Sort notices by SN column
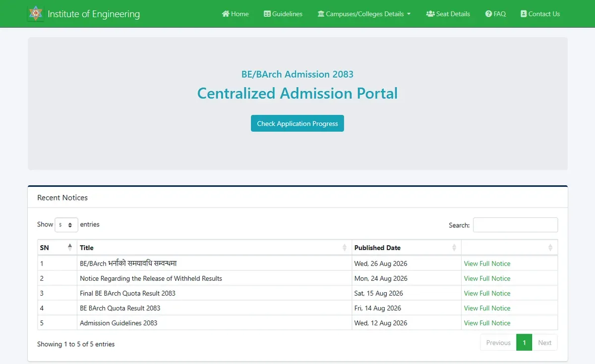 pyautogui.click(x=57, y=248)
